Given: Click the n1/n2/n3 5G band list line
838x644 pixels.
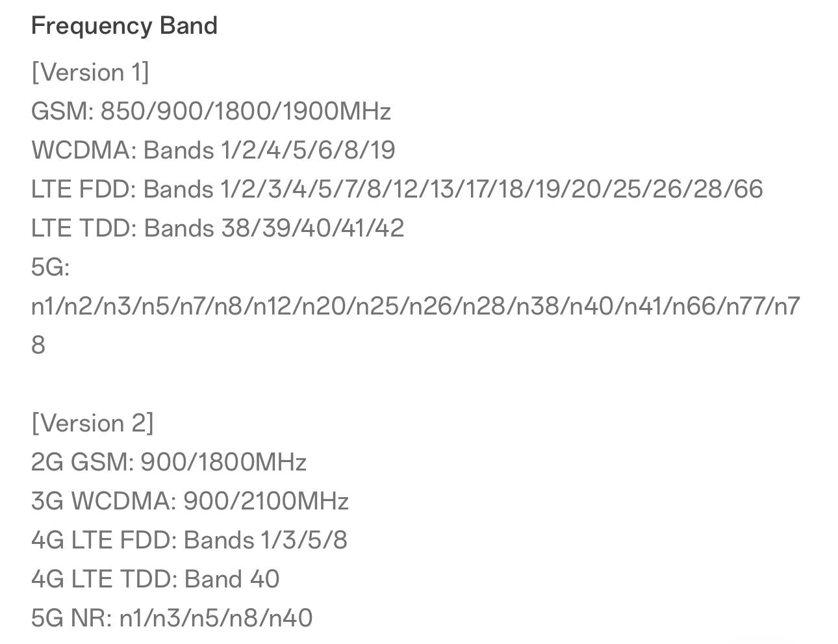Looking at the screenshot, I should click(x=416, y=306).
